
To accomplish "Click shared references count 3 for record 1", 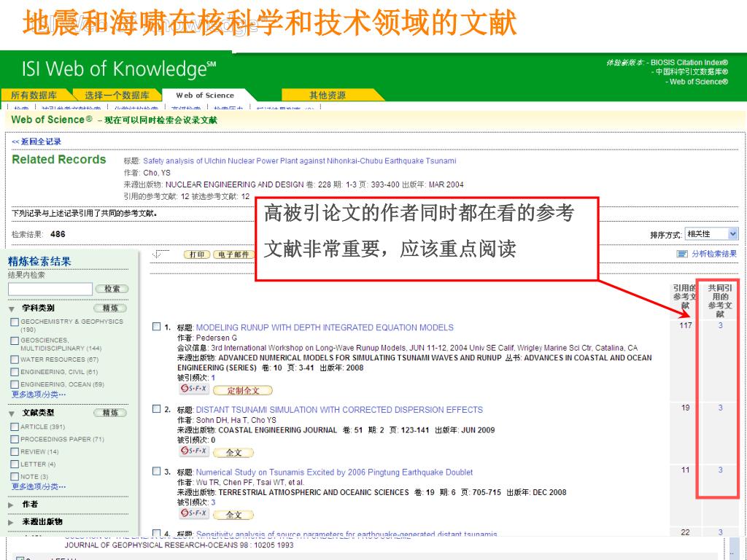I will pos(720,325).
